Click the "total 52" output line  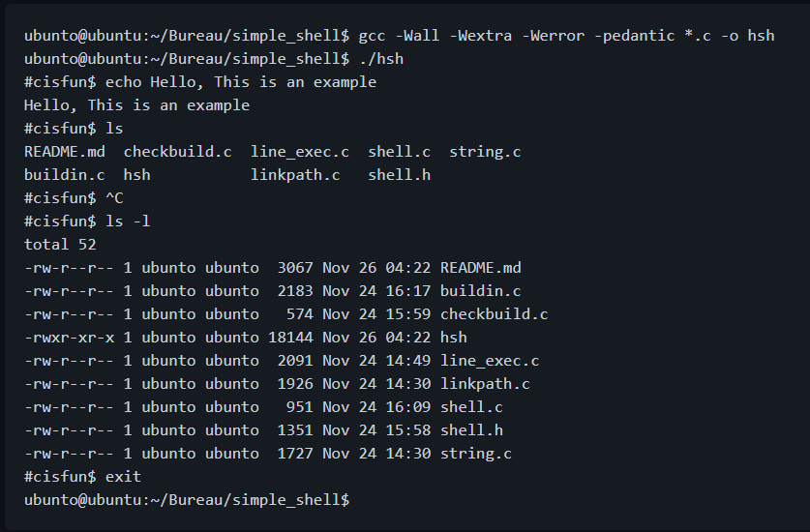point(60,245)
